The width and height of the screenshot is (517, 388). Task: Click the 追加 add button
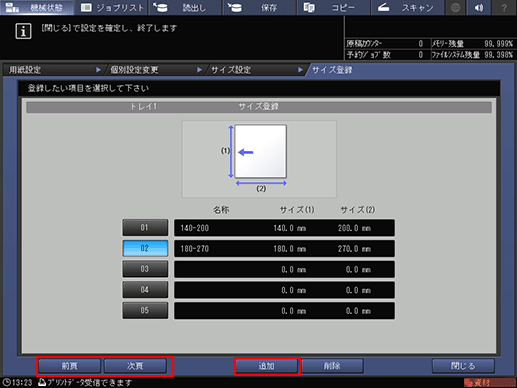(266, 366)
